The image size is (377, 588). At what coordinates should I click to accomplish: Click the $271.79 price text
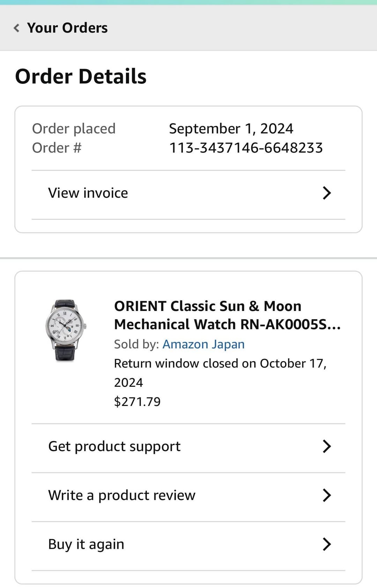coord(137,402)
